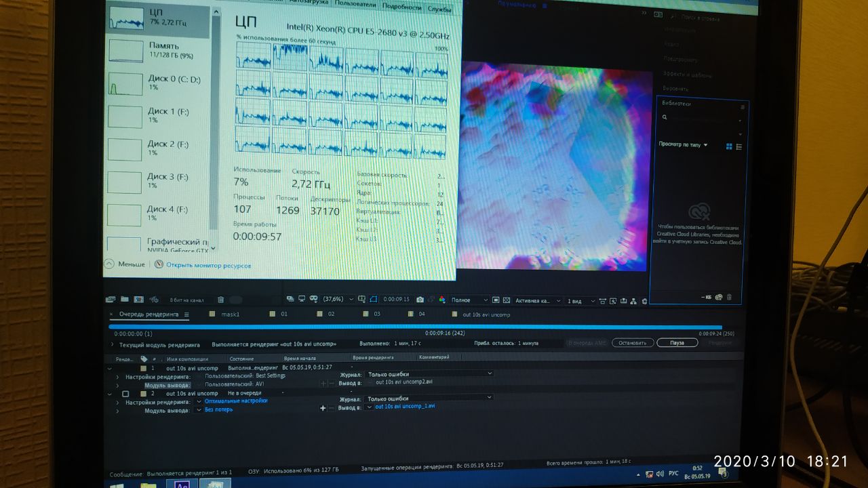The height and width of the screenshot is (488, 868).
Task: Delete selected project item with trash icon
Action: click(220, 300)
